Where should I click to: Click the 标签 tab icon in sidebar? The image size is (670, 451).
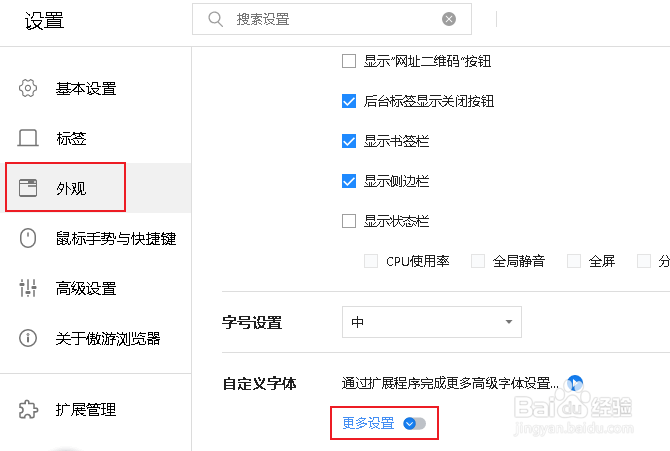pyautogui.click(x=28, y=138)
